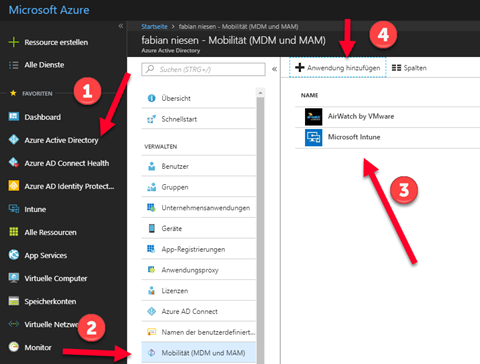This screenshot has height=364, width=480.
Task: Click the Virtuelle Netzwerke icon
Action: pyautogui.click(x=14, y=324)
